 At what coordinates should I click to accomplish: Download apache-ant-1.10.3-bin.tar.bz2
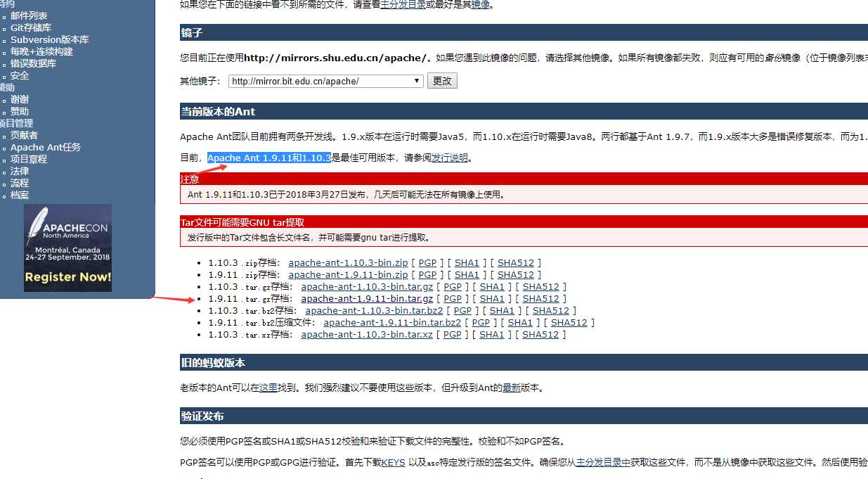(374, 311)
